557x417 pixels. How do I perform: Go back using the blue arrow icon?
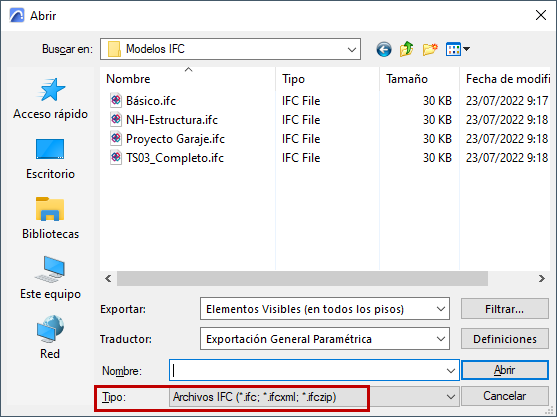coord(384,49)
